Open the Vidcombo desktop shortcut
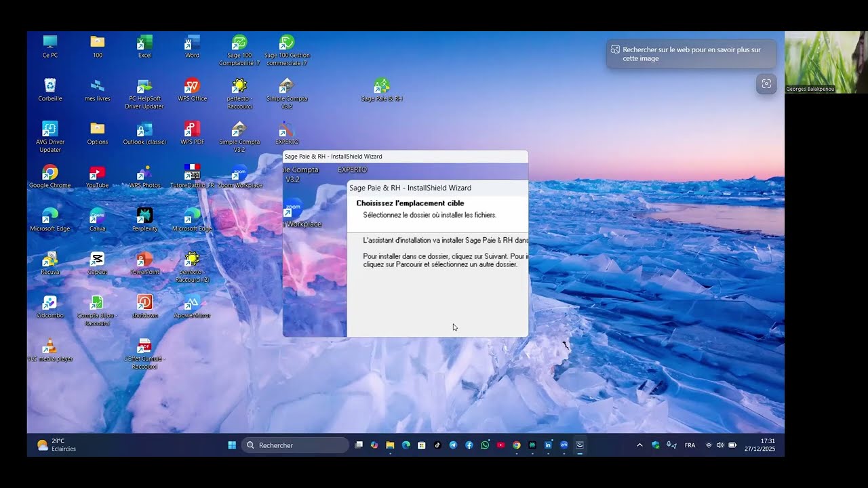The height and width of the screenshot is (488, 868). 50,306
